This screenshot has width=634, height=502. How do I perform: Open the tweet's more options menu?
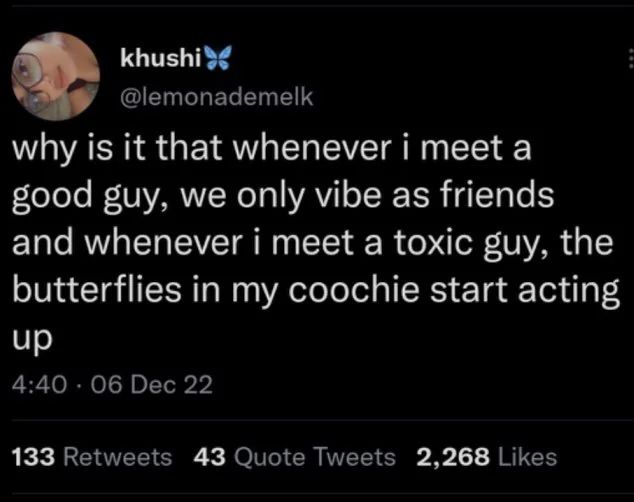coord(631,58)
